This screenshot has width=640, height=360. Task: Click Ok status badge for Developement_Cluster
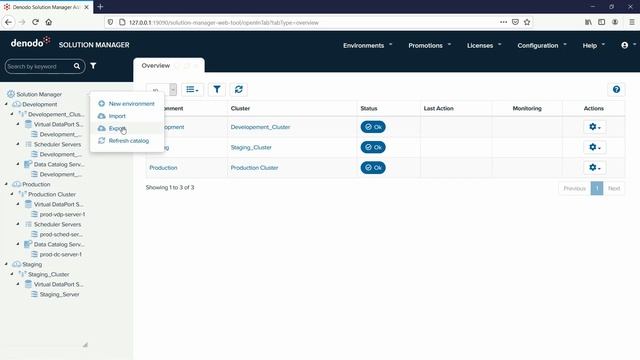pos(373,127)
